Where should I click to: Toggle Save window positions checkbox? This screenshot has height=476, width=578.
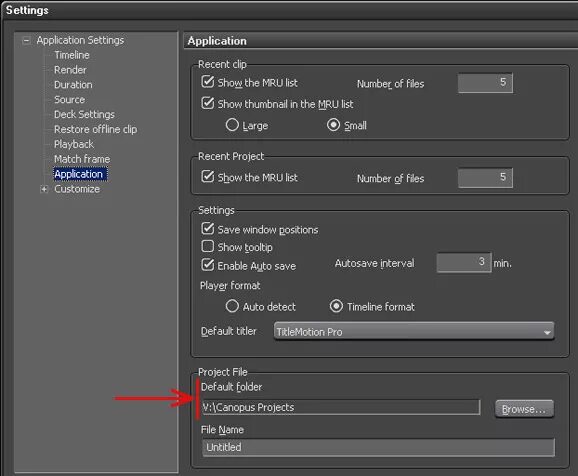208,229
